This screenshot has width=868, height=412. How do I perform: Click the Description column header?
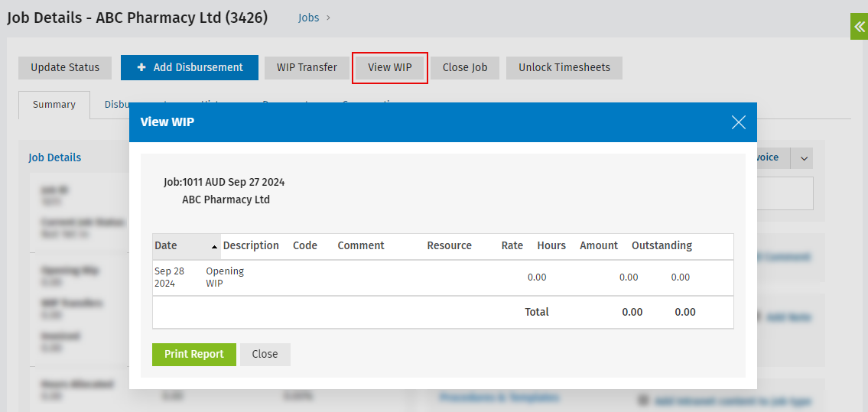[x=251, y=245]
